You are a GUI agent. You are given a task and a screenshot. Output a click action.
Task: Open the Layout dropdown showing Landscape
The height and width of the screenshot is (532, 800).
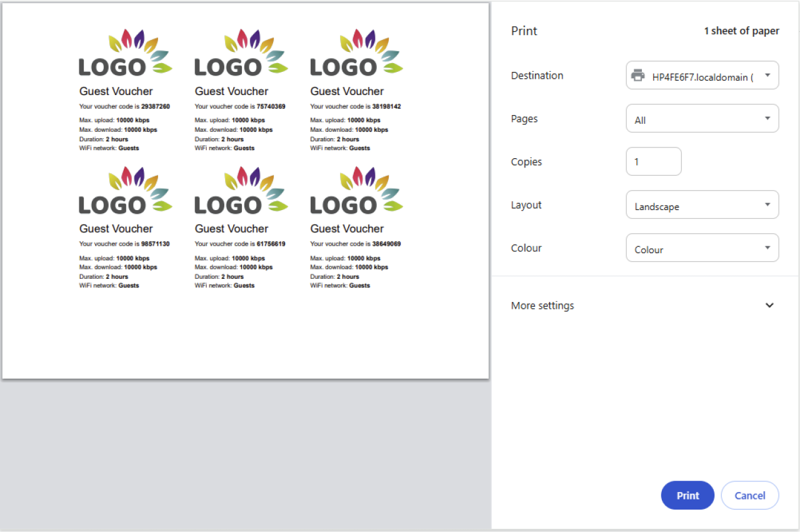click(x=702, y=205)
